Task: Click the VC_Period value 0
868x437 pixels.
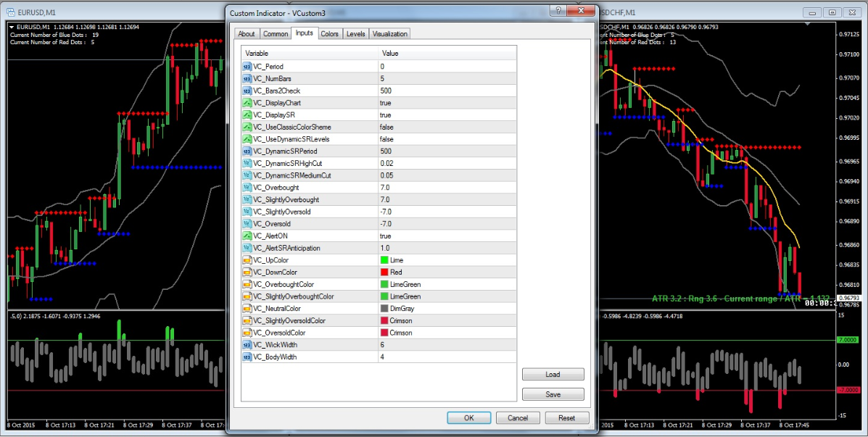Action: point(382,67)
